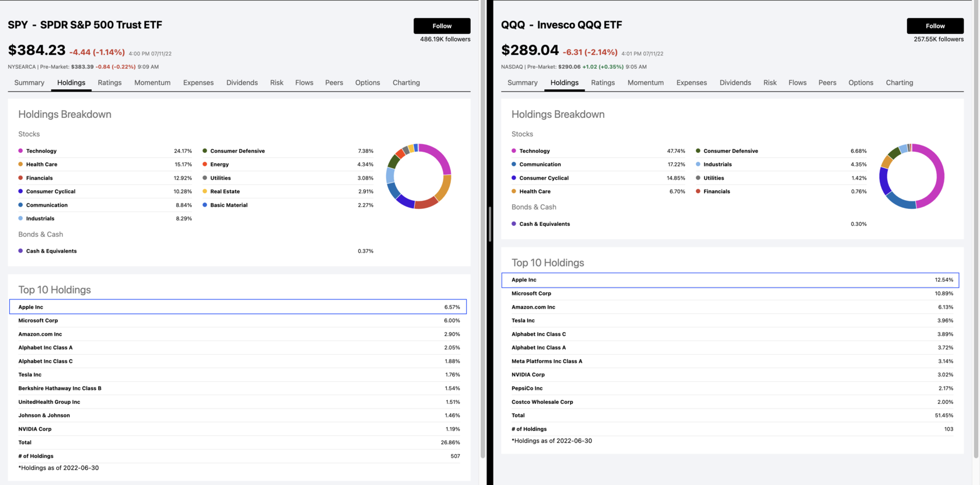Select QQQ Holdings tab

pos(564,83)
